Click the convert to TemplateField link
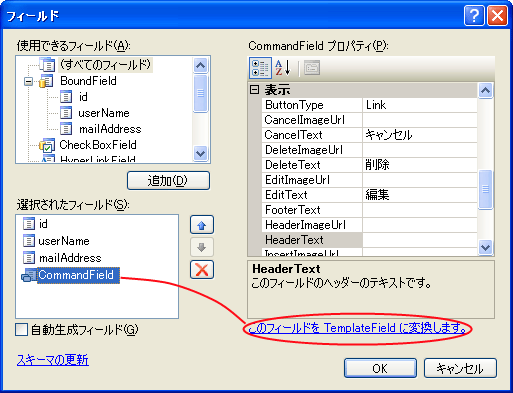Image resolution: width=513 pixels, height=393 pixels. tap(358, 328)
